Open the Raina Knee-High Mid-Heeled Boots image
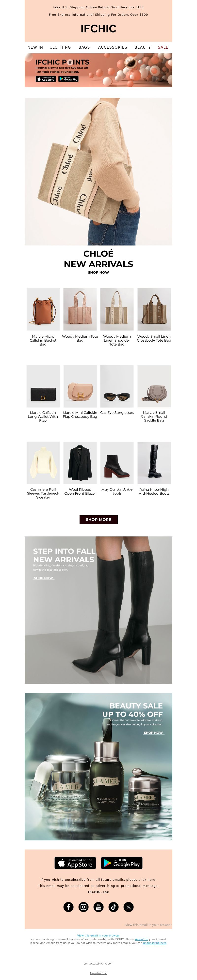The image size is (197, 980). 154,463
